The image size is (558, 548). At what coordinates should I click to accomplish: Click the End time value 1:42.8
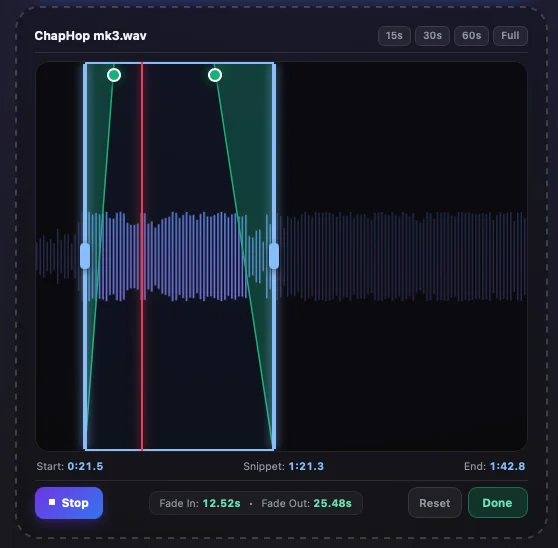pyautogui.click(x=507, y=466)
